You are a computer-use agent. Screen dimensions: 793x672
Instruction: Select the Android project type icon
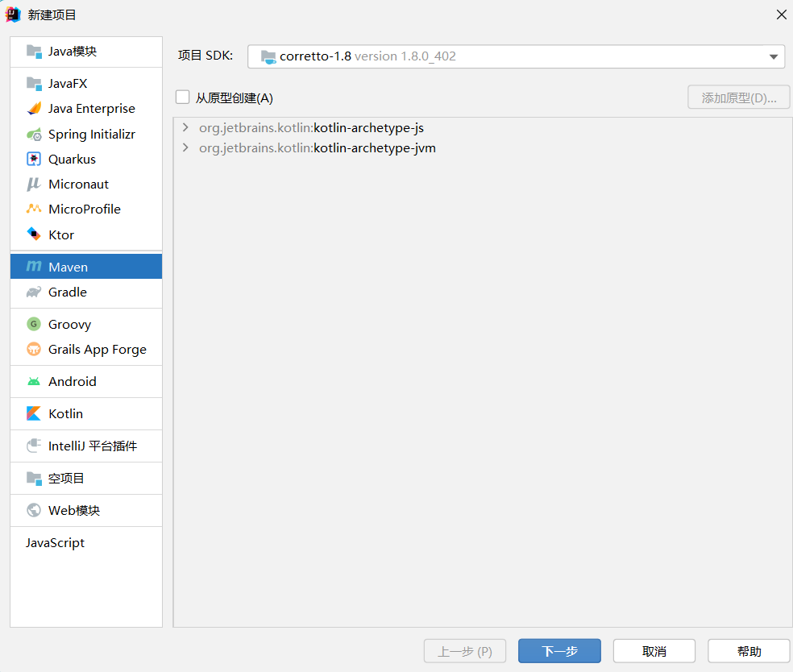point(33,381)
